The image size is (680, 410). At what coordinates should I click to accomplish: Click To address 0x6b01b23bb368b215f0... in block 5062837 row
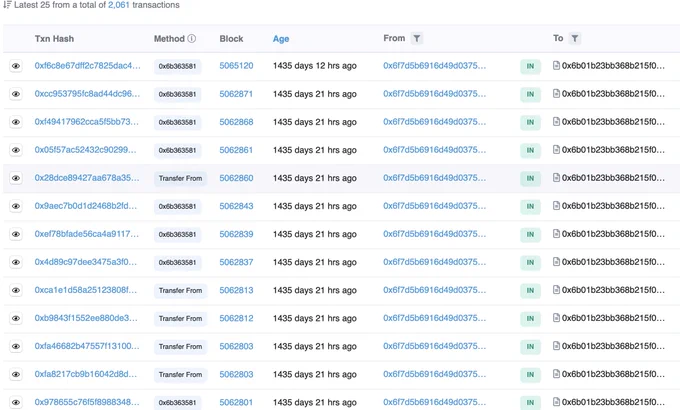pos(613,262)
